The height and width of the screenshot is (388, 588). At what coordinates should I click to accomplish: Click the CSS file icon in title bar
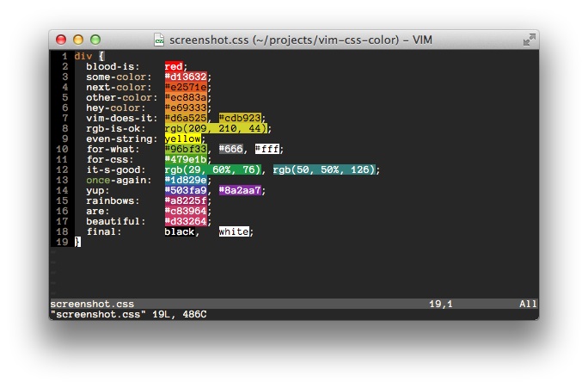(x=159, y=40)
